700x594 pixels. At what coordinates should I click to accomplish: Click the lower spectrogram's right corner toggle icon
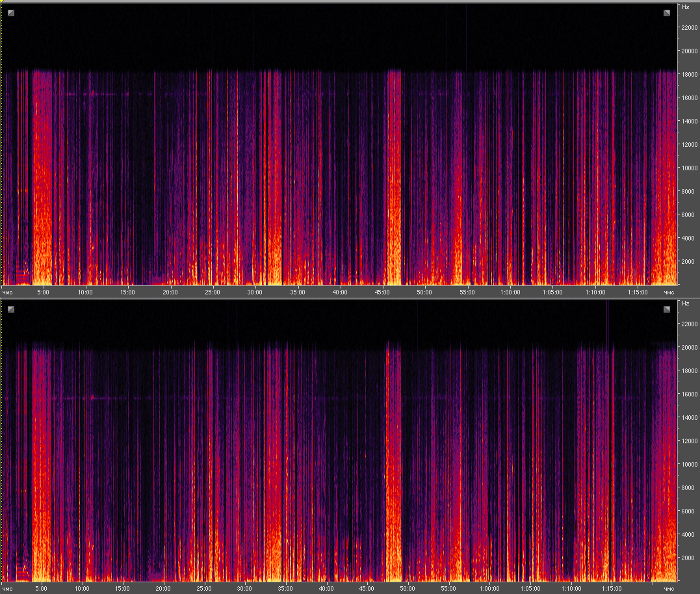666,309
